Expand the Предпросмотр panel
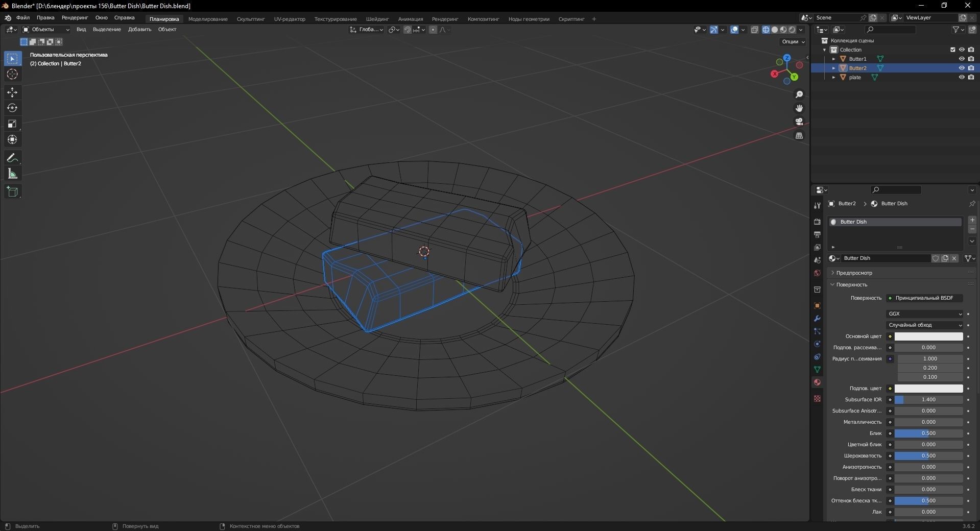The width and height of the screenshot is (980, 531). (854, 273)
